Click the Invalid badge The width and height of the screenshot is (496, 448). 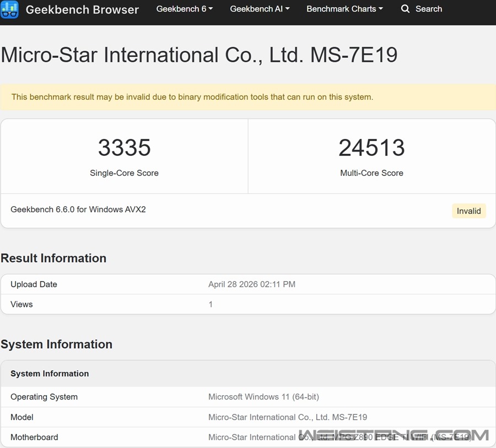click(x=468, y=211)
